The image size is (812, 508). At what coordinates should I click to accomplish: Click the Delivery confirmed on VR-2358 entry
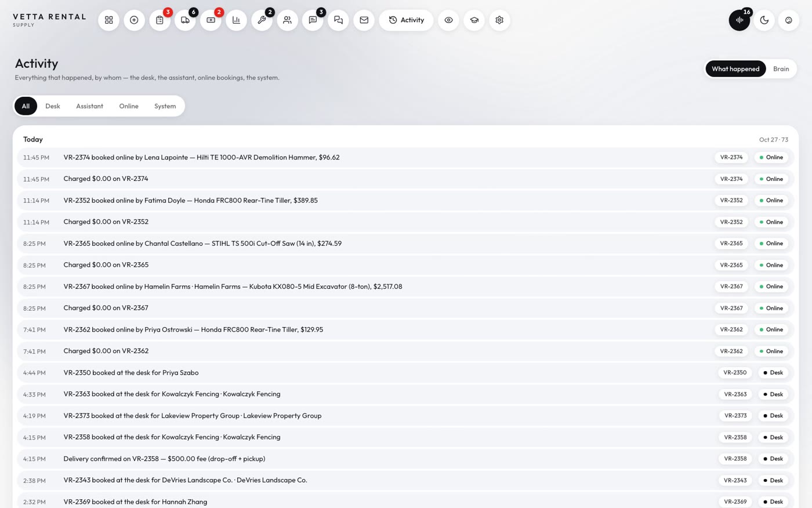pos(405,459)
